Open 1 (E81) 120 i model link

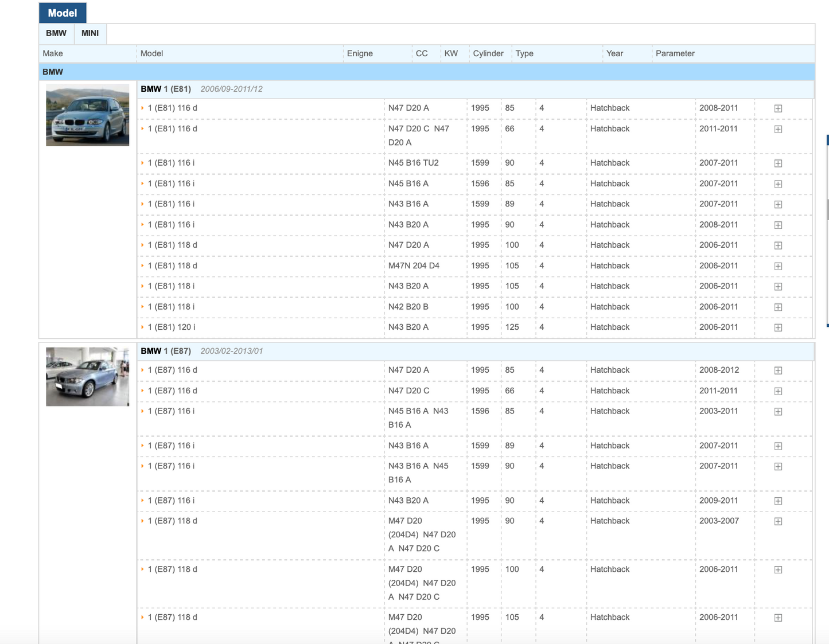click(x=172, y=327)
